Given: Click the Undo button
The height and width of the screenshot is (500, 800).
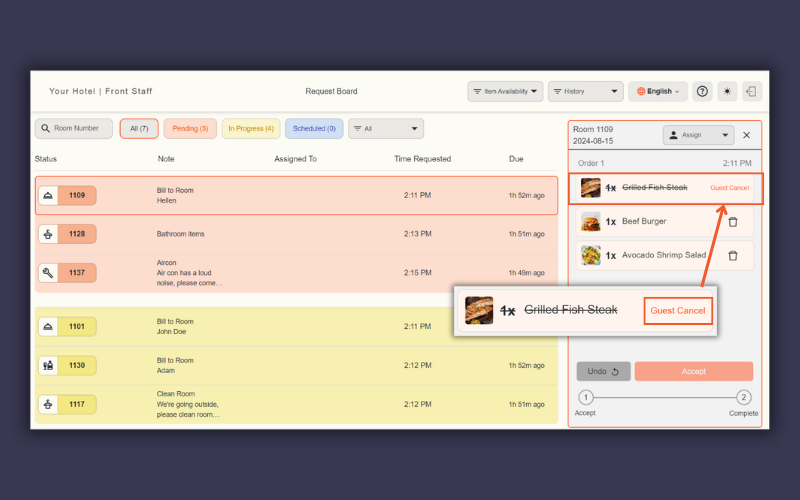Looking at the screenshot, I should pos(603,371).
